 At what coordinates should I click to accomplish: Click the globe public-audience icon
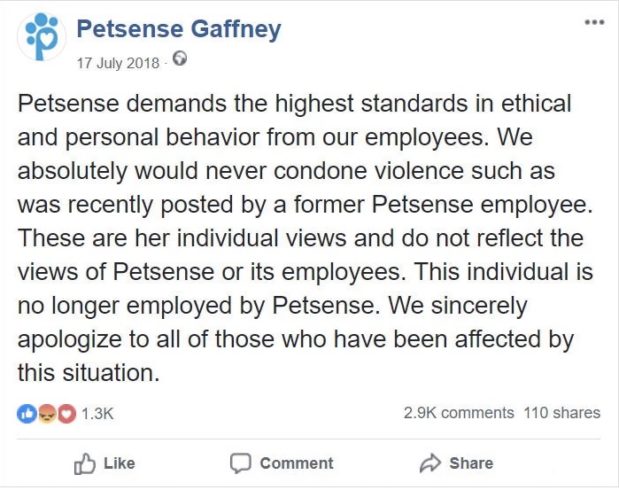[x=180, y=59]
